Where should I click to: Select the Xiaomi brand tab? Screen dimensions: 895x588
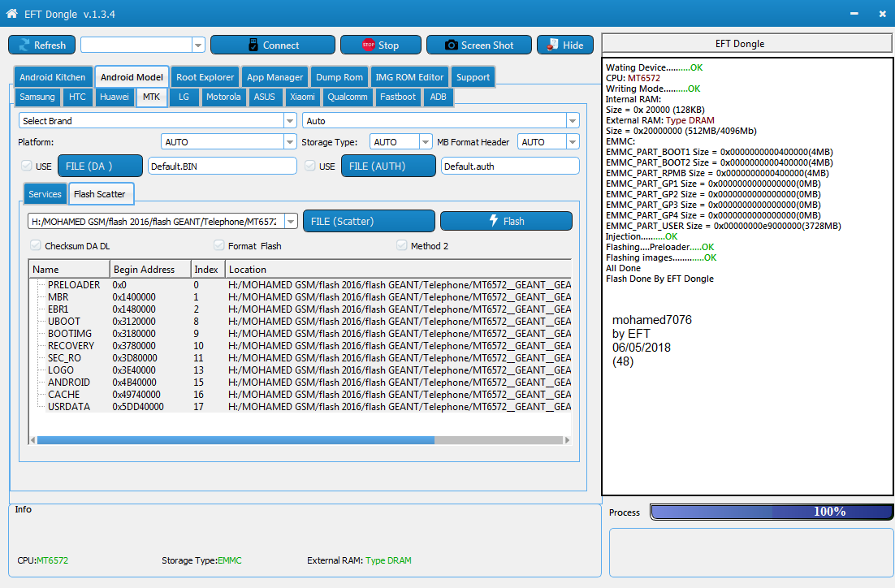(302, 97)
